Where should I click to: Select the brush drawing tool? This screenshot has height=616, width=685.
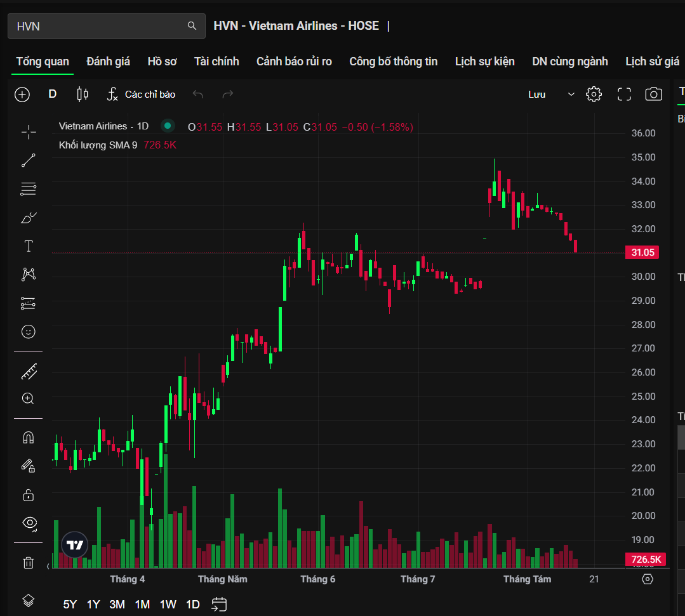(29, 218)
